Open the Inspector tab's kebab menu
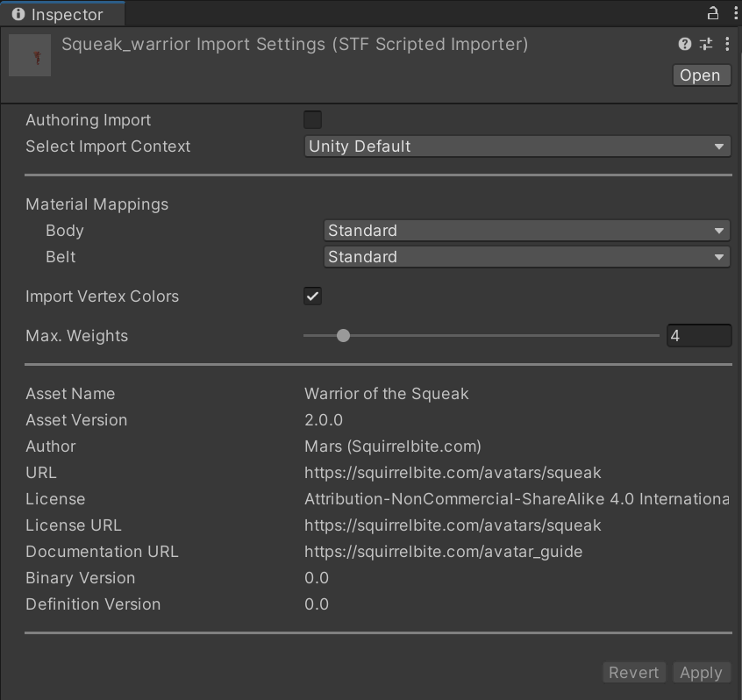Screen dimensions: 742x700 pos(734,13)
